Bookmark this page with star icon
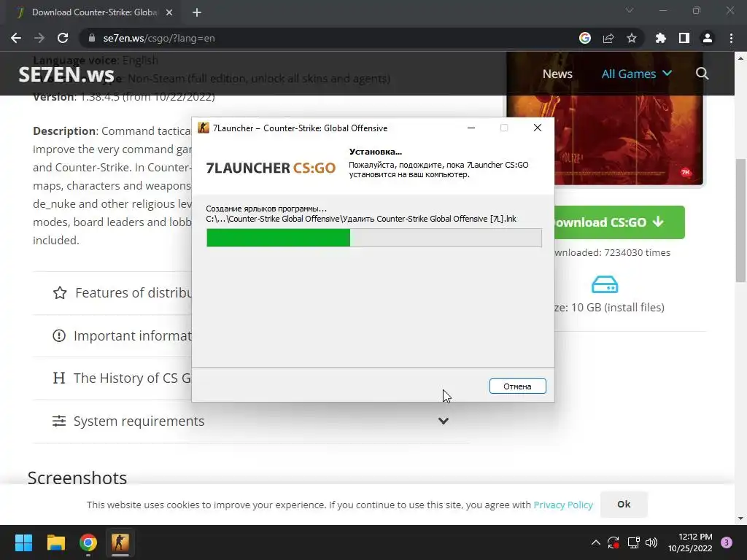 pos(632,38)
